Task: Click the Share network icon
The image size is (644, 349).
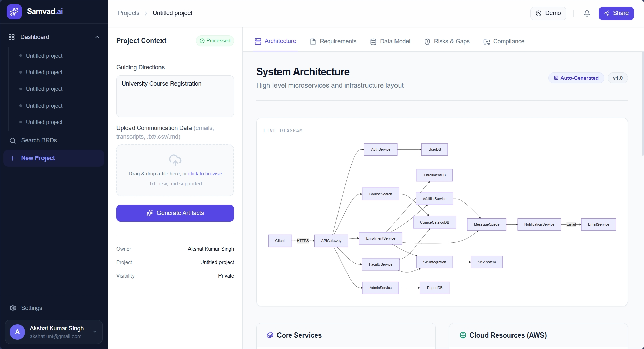Action: [x=607, y=13]
